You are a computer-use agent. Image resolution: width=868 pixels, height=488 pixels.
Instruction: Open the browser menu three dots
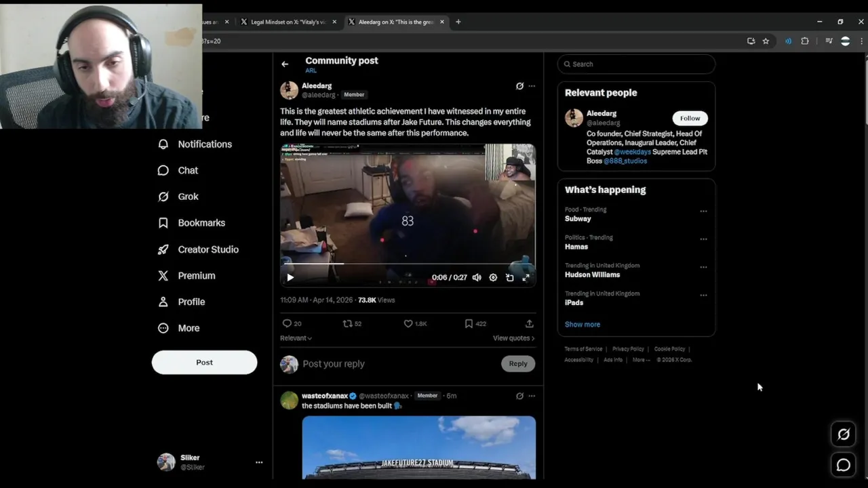[862, 41]
